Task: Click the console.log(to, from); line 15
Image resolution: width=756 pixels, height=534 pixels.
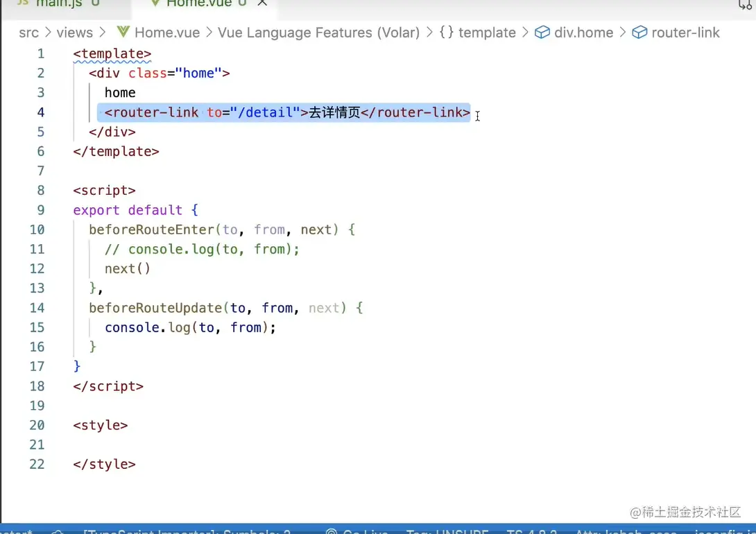Action: pyautogui.click(x=191, y=328)
